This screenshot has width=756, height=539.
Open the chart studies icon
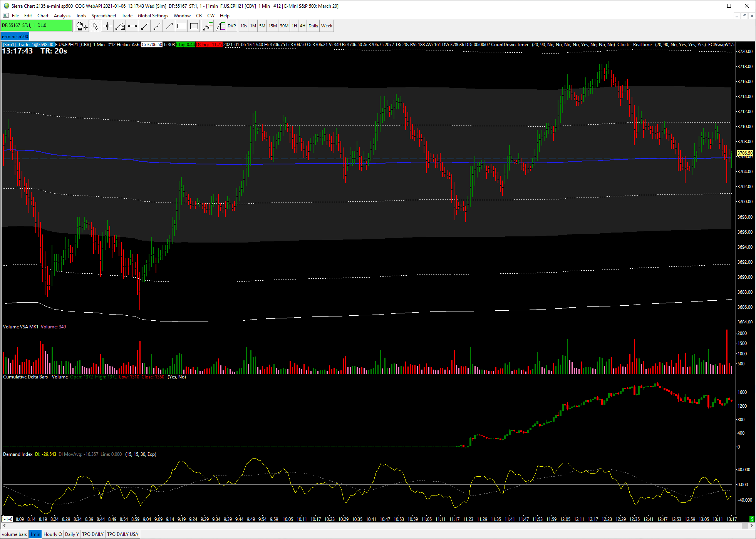(208, 26)
